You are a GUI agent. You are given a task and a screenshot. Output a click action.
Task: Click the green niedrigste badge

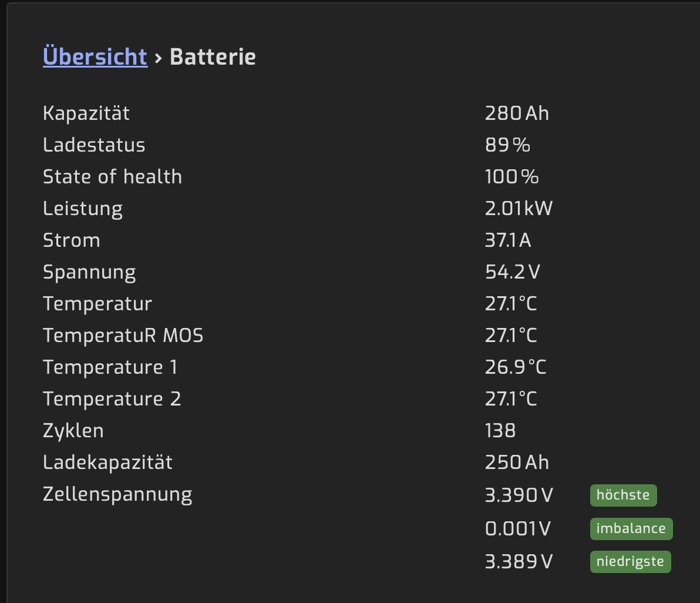tap(630, 562)
